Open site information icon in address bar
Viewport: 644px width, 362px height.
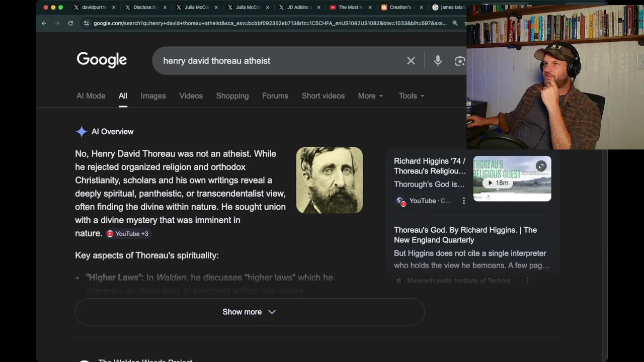point(86,23)
